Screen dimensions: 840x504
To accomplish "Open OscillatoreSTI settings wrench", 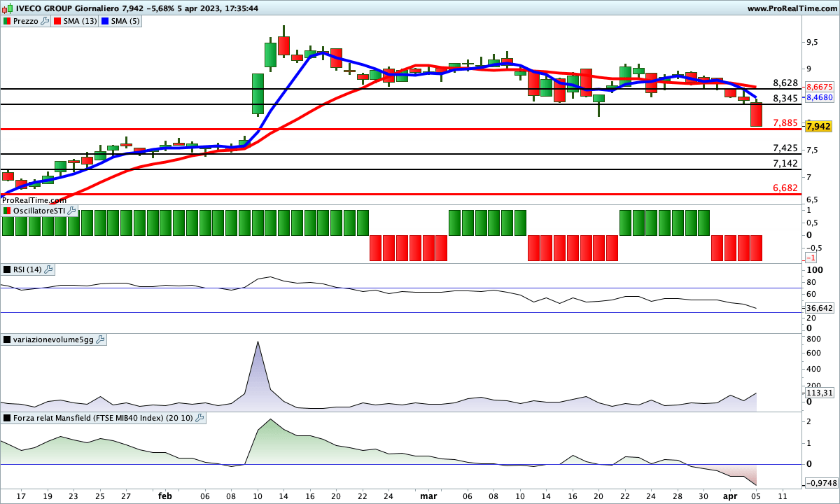I will 72,210.
